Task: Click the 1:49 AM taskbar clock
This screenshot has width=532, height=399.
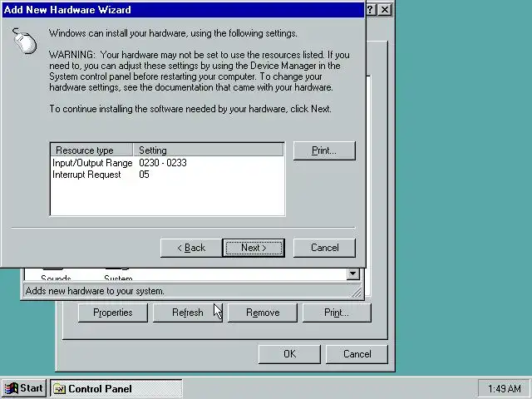Action: [x=504, y=388]
